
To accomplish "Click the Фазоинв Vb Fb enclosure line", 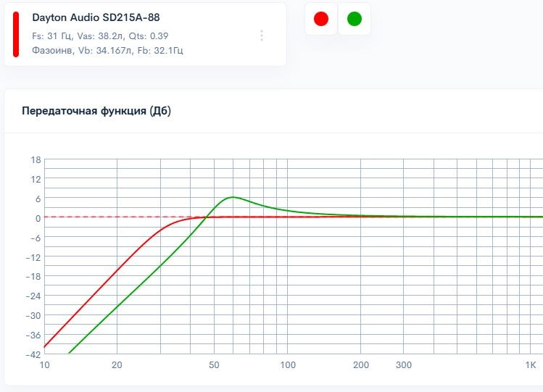I will click(x=107, y=51).
